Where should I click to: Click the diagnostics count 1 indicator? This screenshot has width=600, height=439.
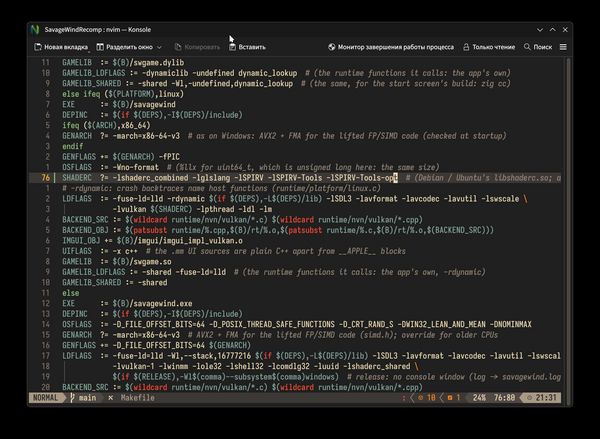click(x=454, y=398)
